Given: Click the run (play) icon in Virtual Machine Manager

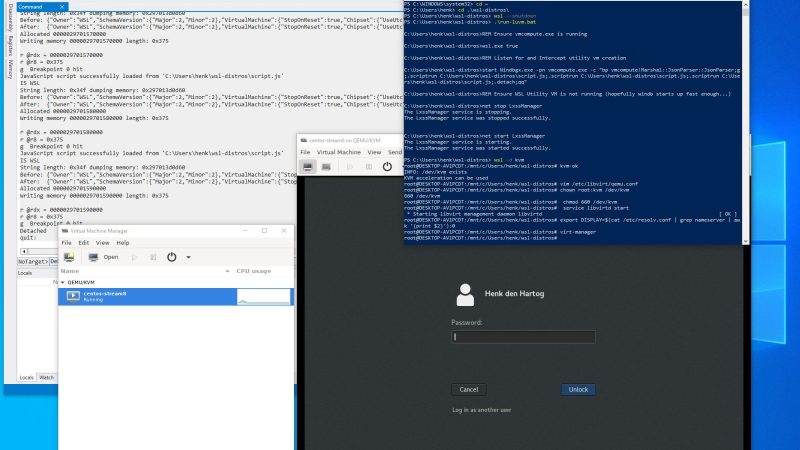Looking at the screenshot, I should coord(135,256).
